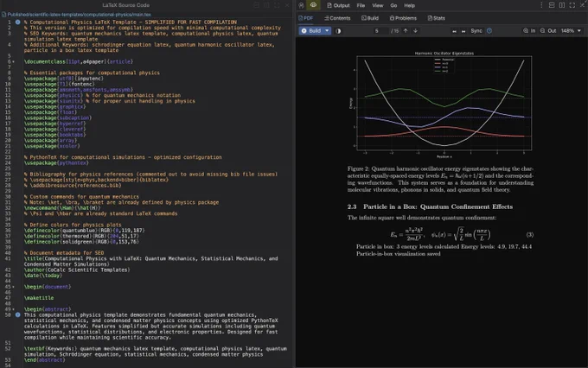The height and width of the screenshot is (368, 588).
Task: Click the 'Particle in a Box' section heading
Action: click(x=430, y=206)
